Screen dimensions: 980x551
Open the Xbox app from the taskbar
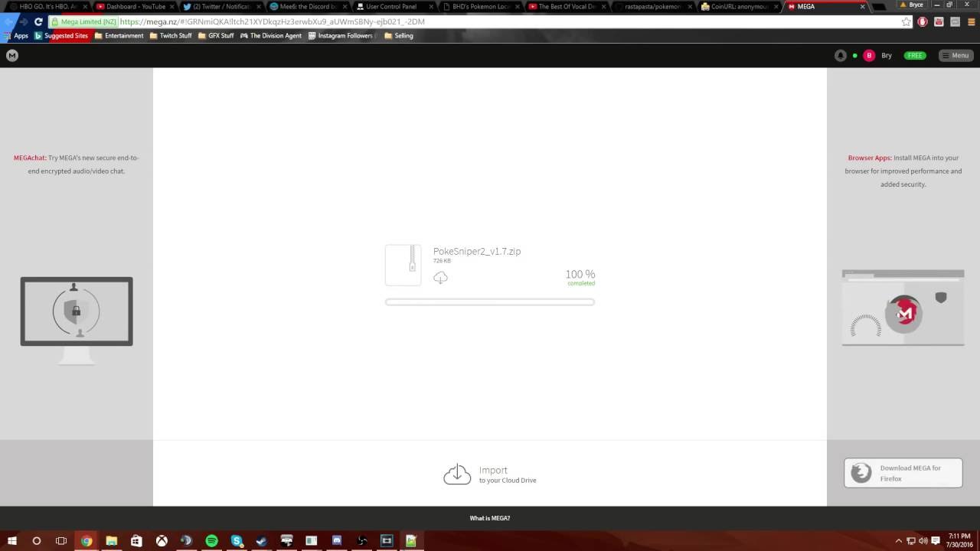click(x=162, y=541)
